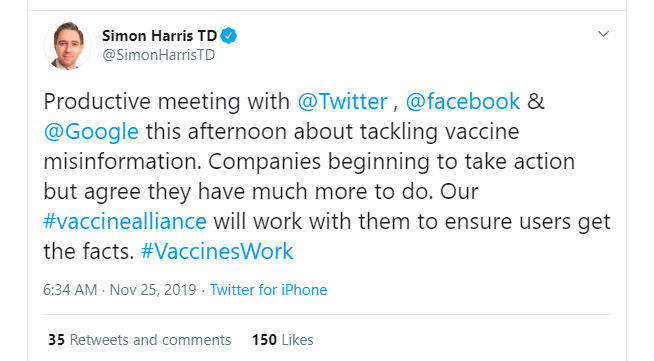The height and width of the screenshot is (361, 654).
Task: Click the tweet body text
Action: [x=327, y=176]
